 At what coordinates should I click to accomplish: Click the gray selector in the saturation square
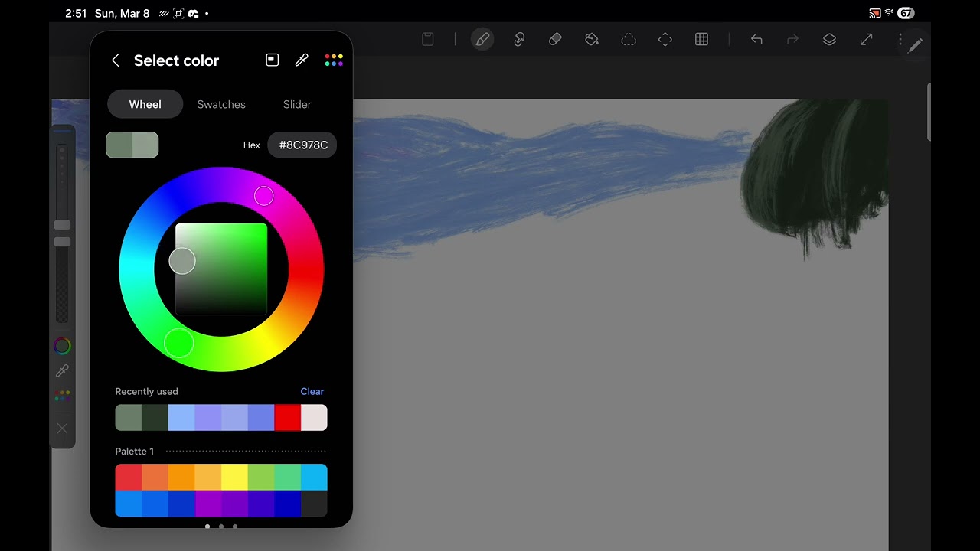pyautogui.click(x=182, y=261)
